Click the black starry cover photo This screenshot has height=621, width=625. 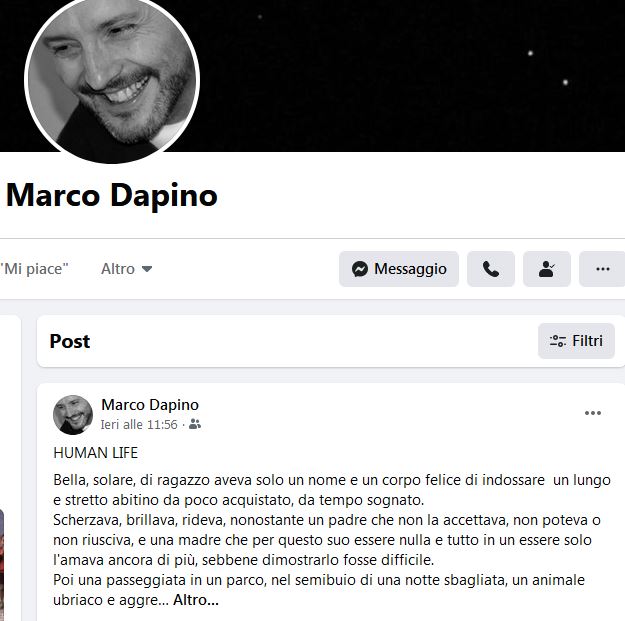411,76
